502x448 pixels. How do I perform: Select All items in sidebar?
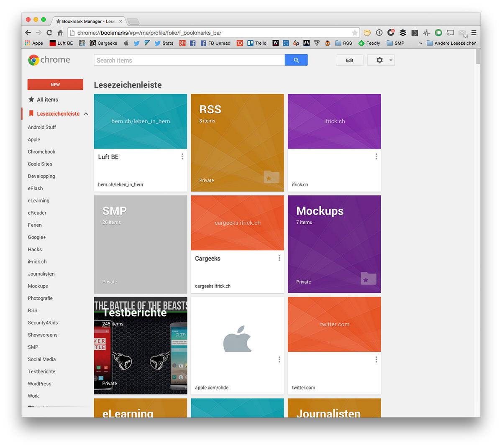tap(47, 100)
